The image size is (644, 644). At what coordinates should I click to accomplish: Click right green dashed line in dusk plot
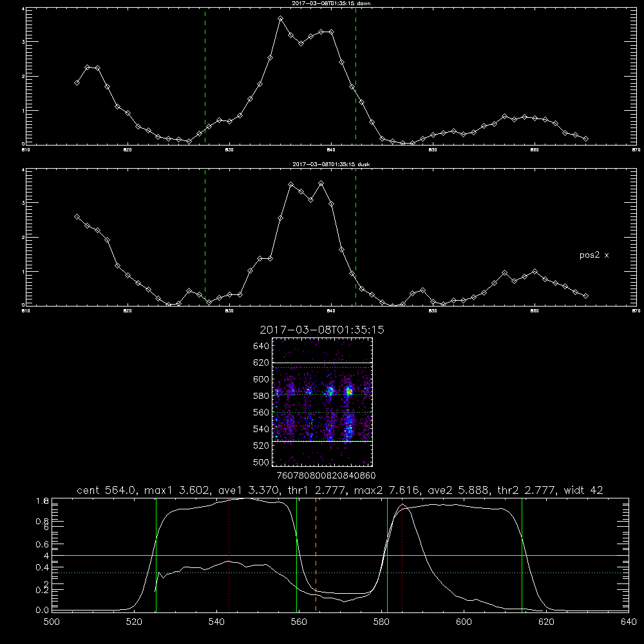(x=355, y=237)
